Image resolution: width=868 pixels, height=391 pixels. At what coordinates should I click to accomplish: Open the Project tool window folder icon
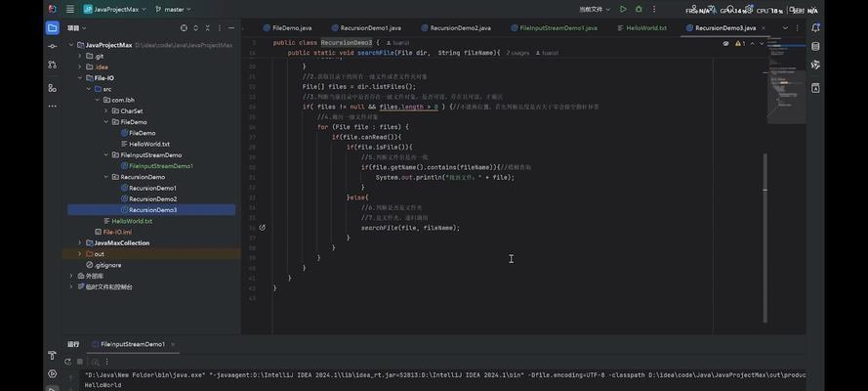click(x=53, y=28)
